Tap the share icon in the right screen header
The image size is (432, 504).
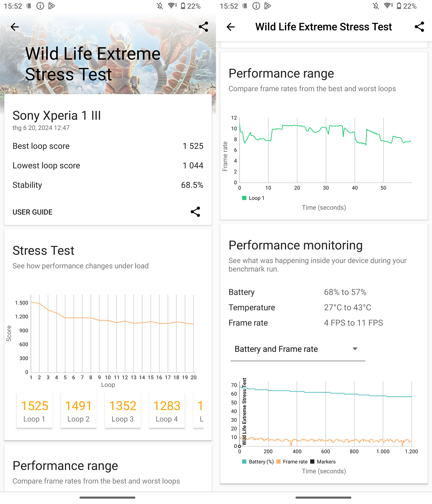419,27
